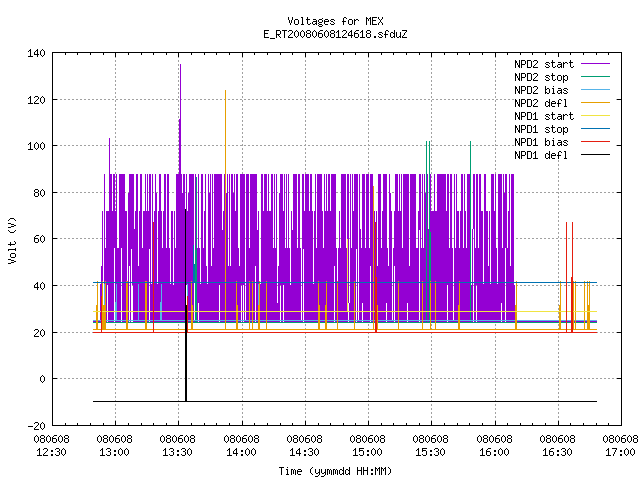The width and height of the screenshot is (640, 480).
Task: Click the 'NPD2 bias' legend label
Action: coord(541,90)
